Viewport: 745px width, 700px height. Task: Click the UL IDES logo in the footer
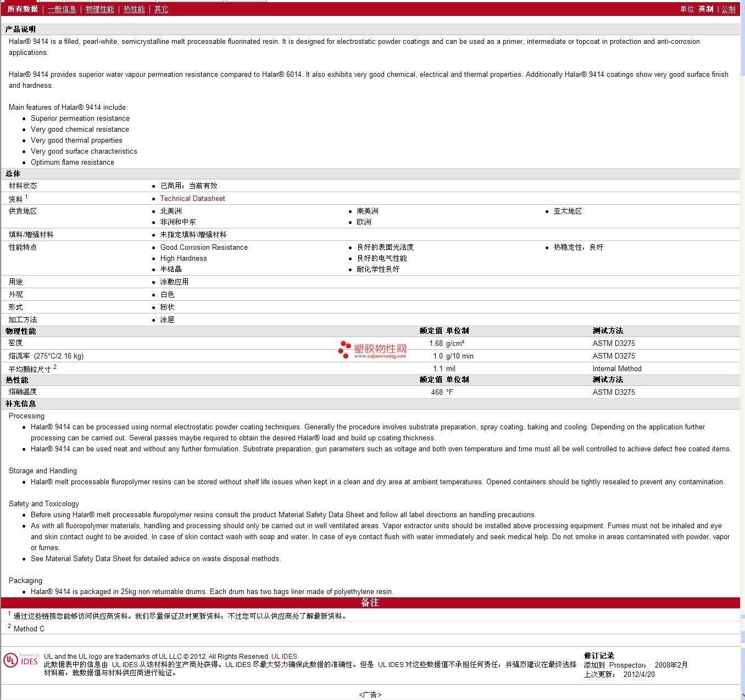pos(21,660)
